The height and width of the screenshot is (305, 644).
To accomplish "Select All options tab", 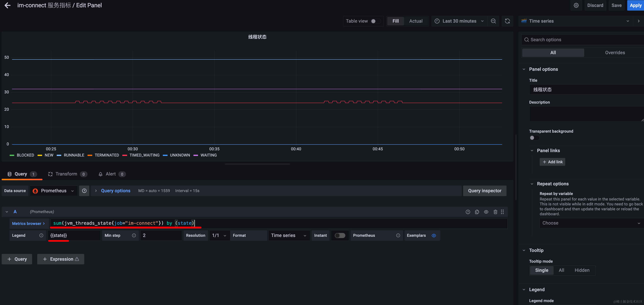I will click(553, 53).
